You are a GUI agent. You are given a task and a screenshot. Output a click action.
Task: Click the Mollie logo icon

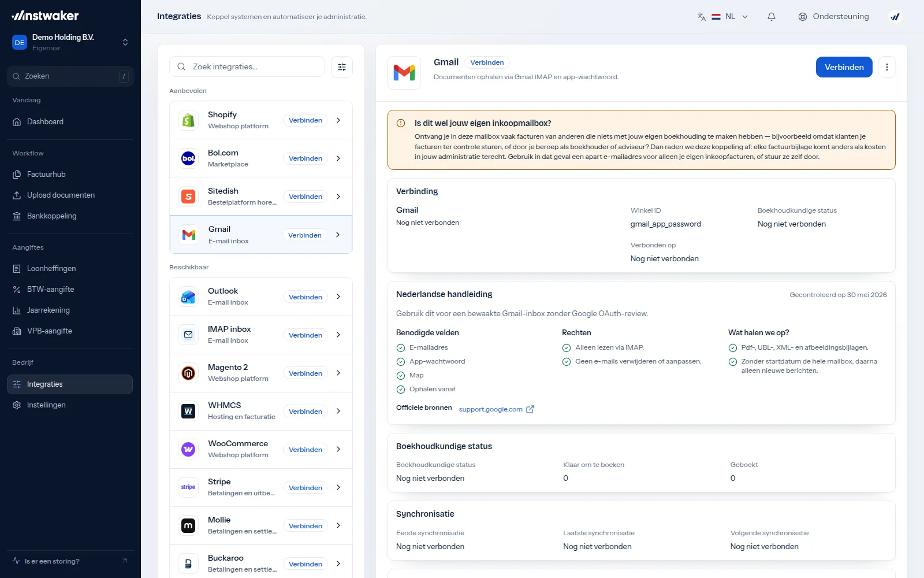[x=188, y=525]
